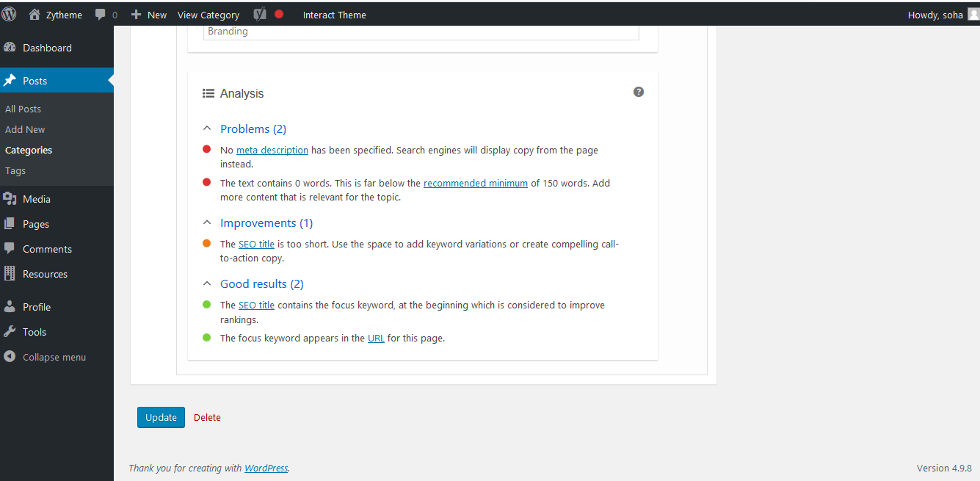The width and height of the screenshot is (980, 481).
Task: Open the URL link in good results
Action: 376,338
